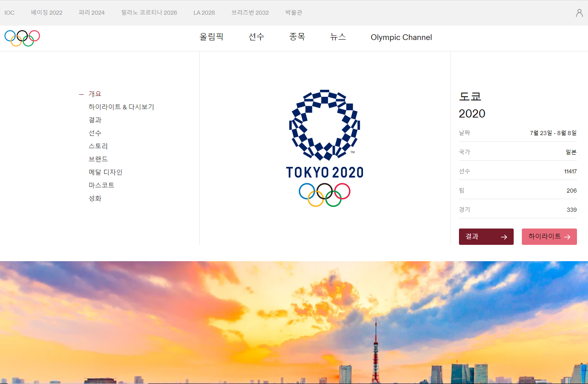Click the 11417 athletes count
This screenshot has height=384, width=588.
pyautogui.click(x=570, y=171)
